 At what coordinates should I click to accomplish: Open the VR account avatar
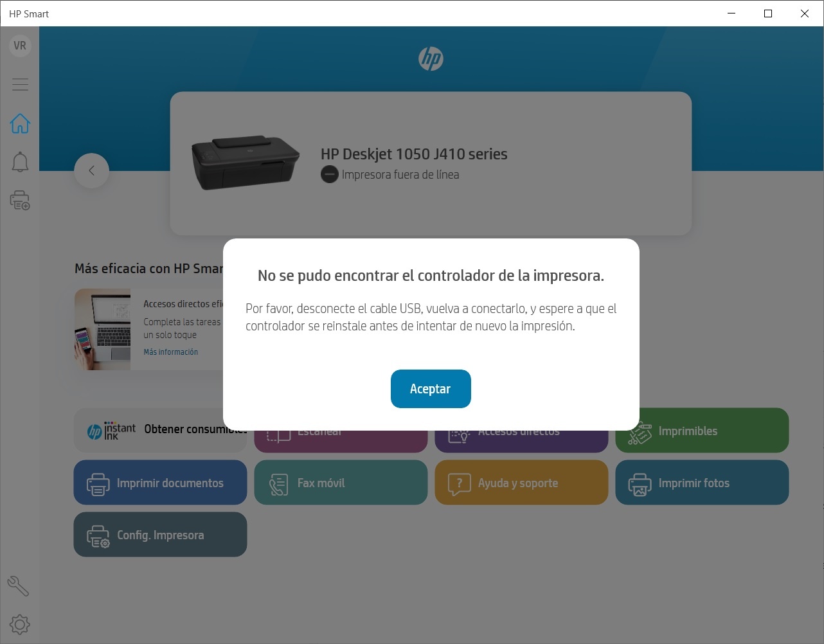(x=20, y=46)
